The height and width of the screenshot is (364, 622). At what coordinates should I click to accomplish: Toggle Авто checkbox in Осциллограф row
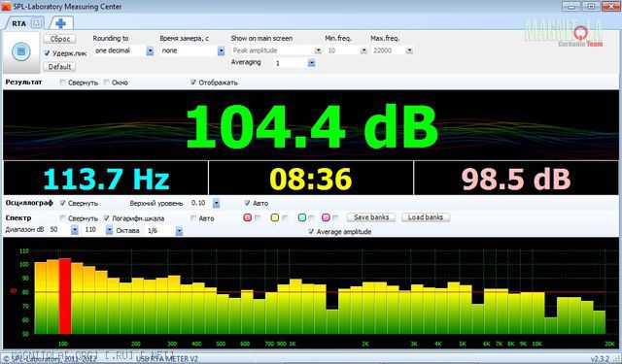tap(247, 203)
